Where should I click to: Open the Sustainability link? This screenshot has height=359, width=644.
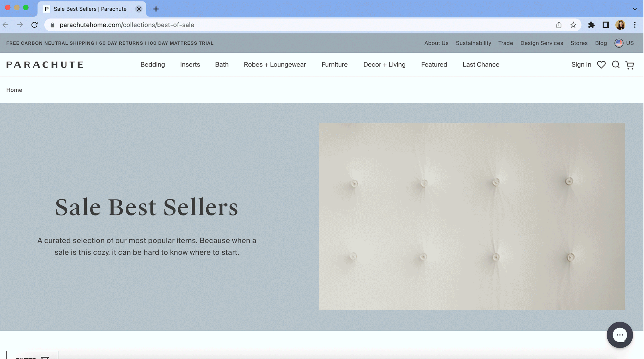[x=473, y=43]
